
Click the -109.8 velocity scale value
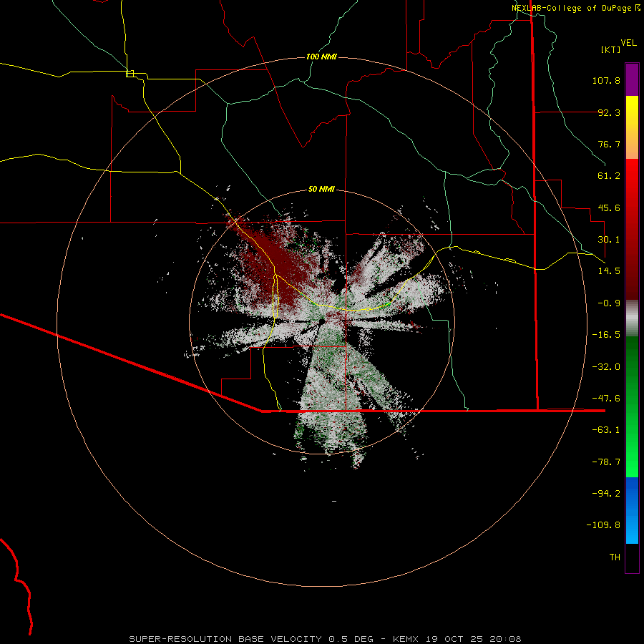pyautogui.click(x=603, y=525)
